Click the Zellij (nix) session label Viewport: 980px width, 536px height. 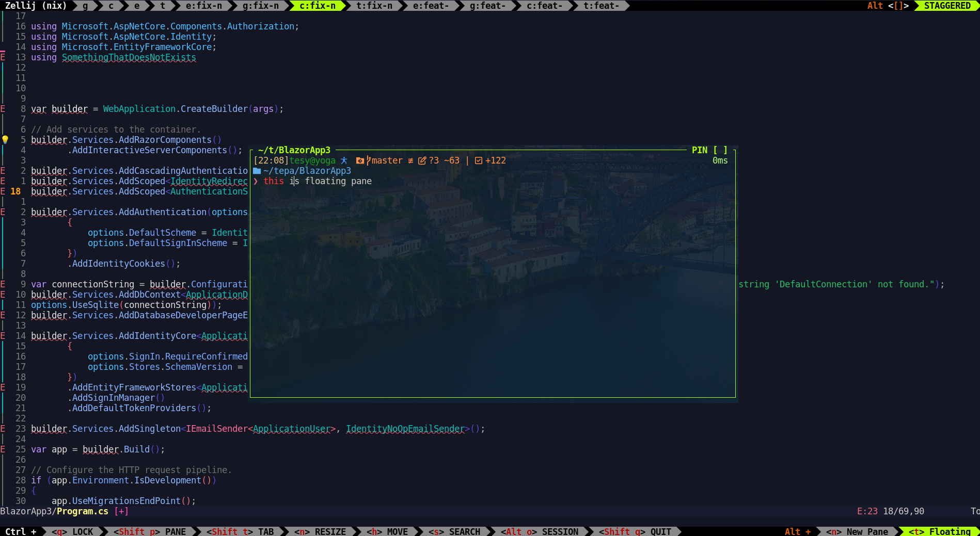click(x=36, y=6)
